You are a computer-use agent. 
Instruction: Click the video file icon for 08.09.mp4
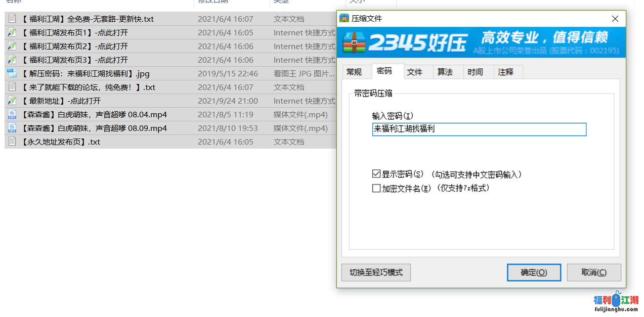click(x=12, y=128)
